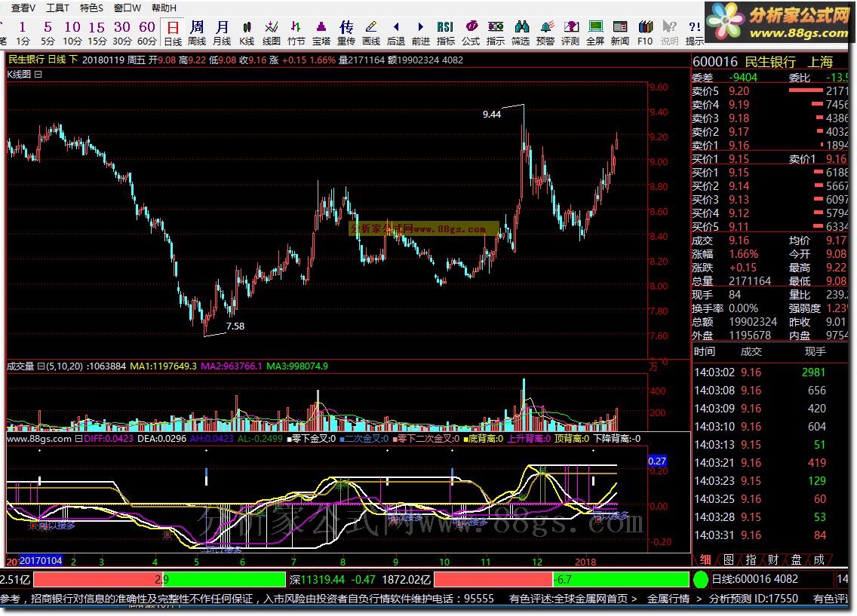Click the 分析预测 ID:17550 ticker link

coord(753,599)
